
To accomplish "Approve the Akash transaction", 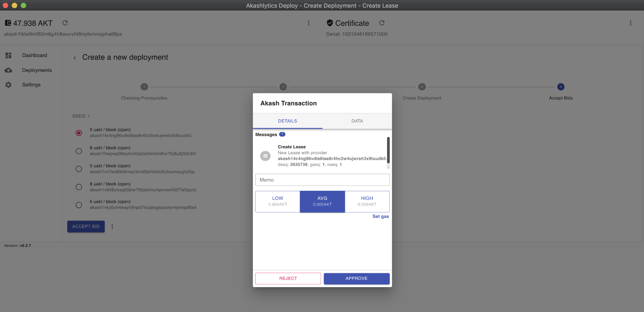I will [x=357, y=279].
